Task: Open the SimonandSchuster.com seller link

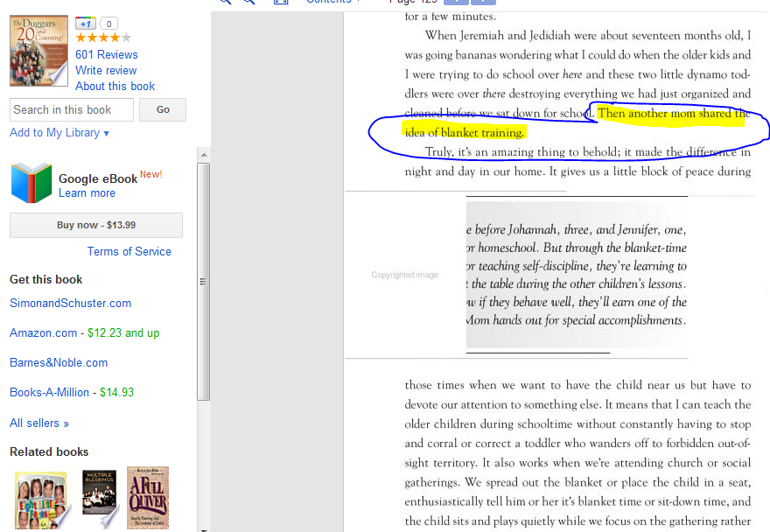Action: tap(71, 303)
